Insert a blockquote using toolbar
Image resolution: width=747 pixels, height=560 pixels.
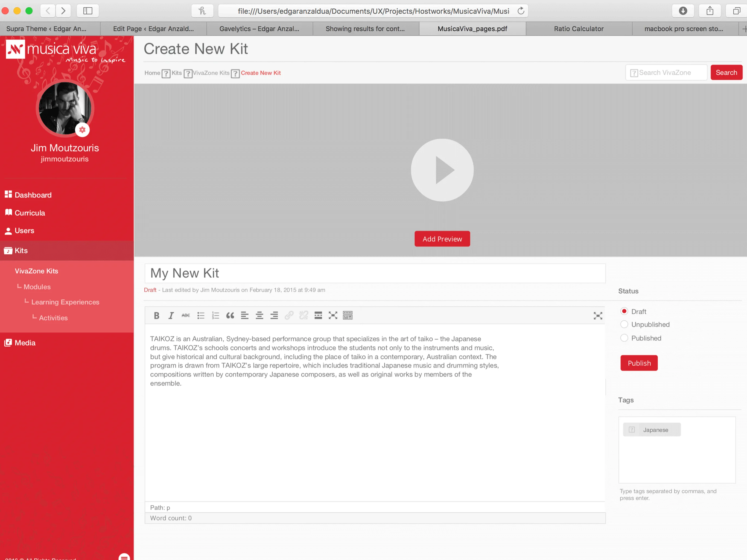(230, 316)
